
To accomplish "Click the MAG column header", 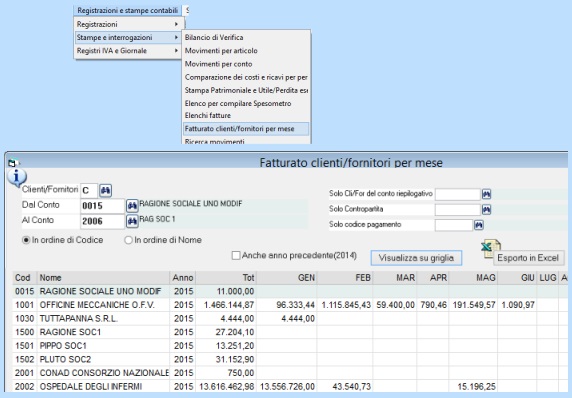I will tap(473, 278).
